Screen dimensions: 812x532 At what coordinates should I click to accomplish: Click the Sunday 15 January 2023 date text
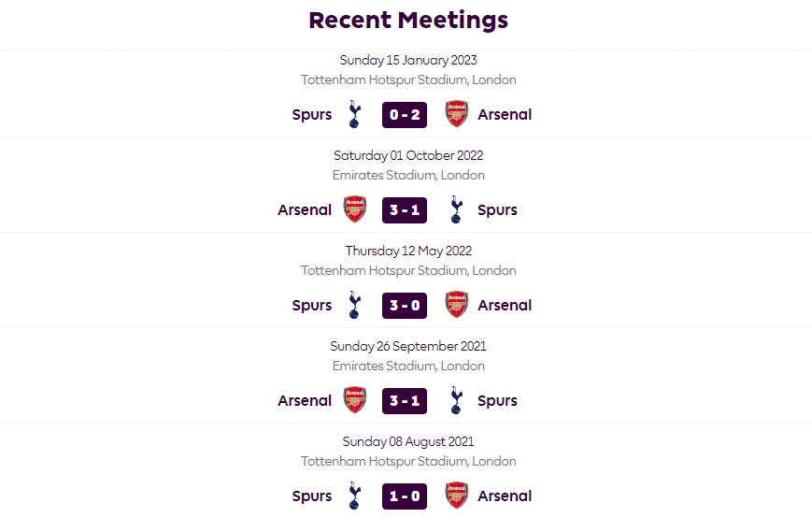point(408,61)
